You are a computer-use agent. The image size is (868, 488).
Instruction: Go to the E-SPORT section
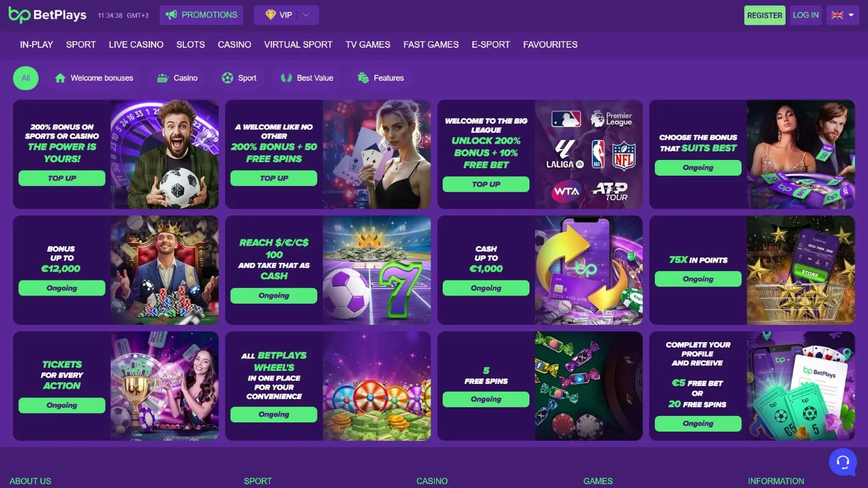point(490,44)
